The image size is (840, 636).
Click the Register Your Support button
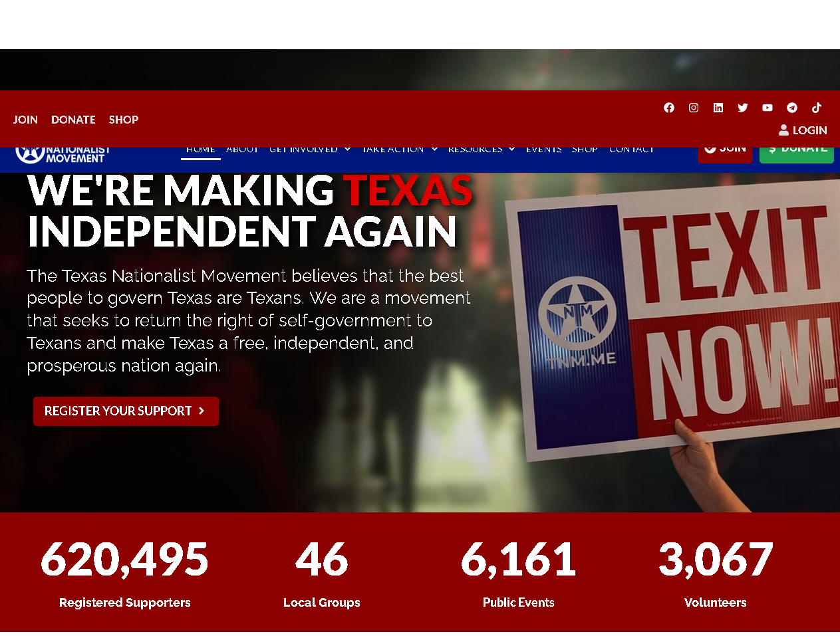point(126,411)
